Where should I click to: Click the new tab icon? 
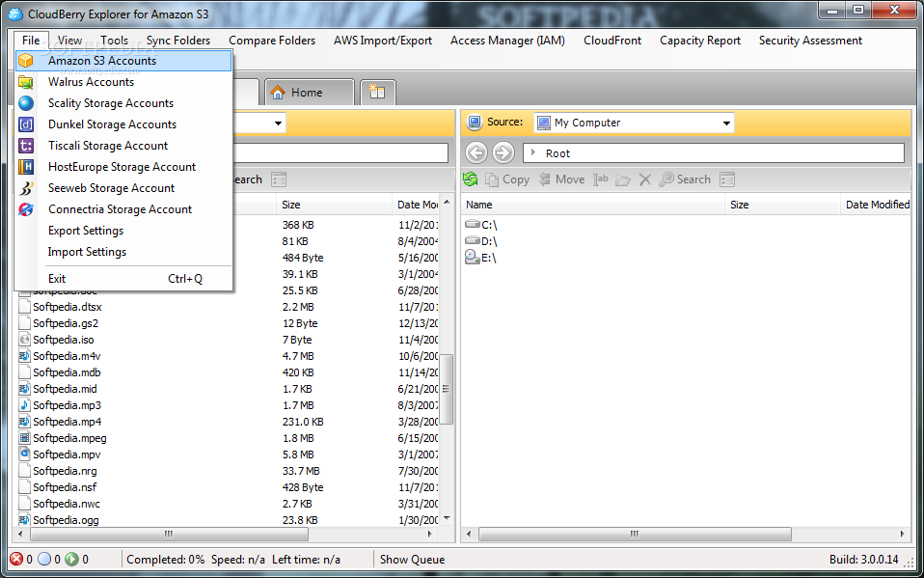[x=377, y=92]
